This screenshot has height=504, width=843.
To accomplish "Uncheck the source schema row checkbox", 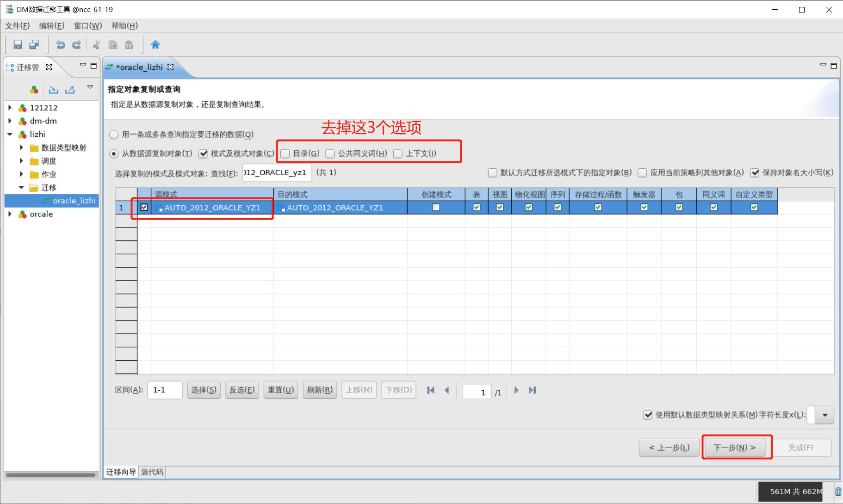I will [144, 207].
